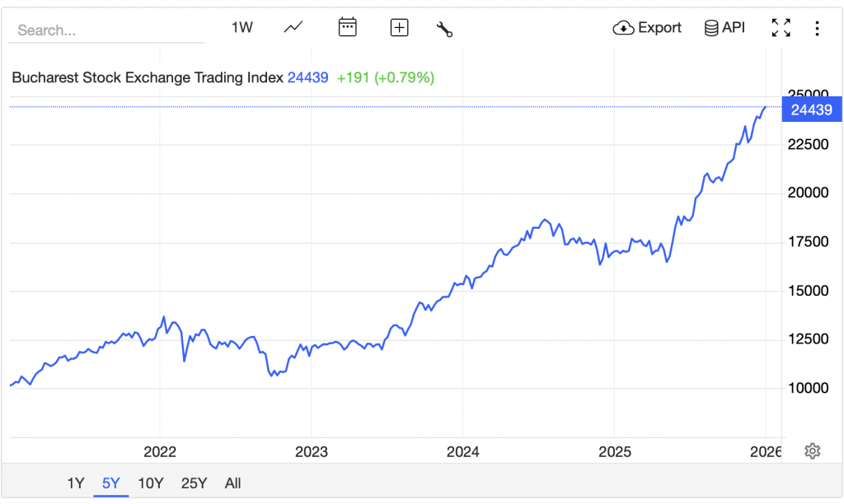
Task: Click the API text label
Action: (734, 28)
